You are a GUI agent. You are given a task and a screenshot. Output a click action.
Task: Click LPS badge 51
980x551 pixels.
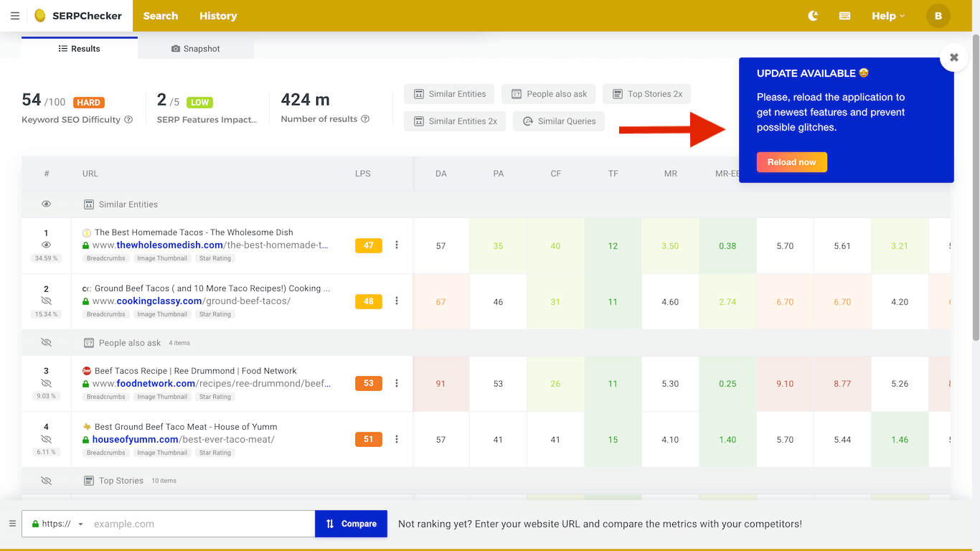click(x=369, y=439)
